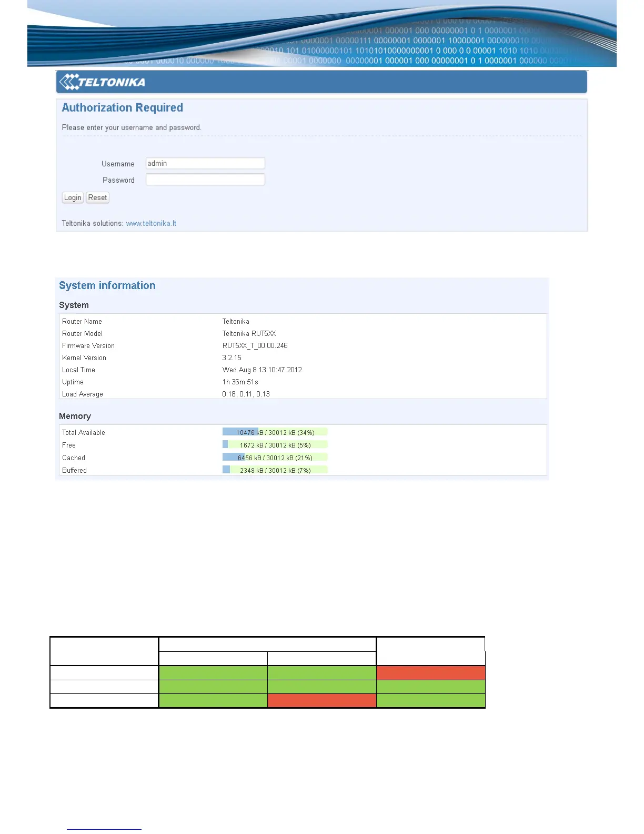This screenshot has width=644, height=834.
Task: Click the Cached memory usage bar
Action: pos(275,458)
